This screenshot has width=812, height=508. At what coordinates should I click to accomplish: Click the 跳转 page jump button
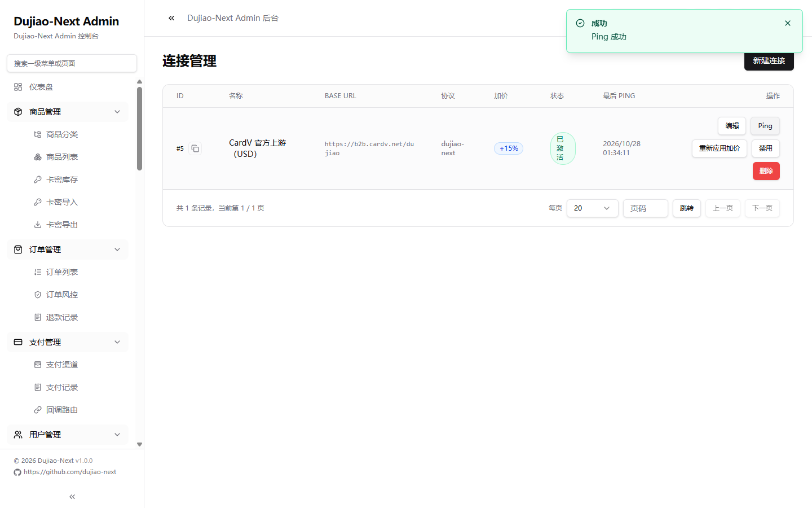click(687, 208)
